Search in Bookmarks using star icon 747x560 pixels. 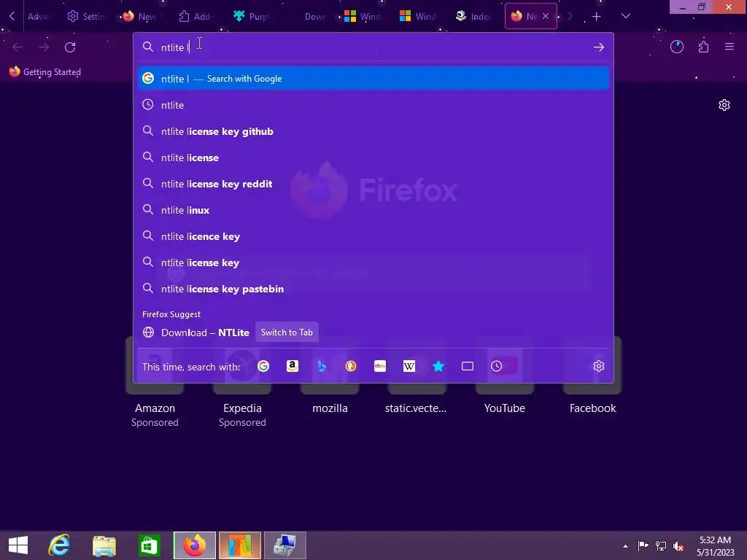click(438, 366)
